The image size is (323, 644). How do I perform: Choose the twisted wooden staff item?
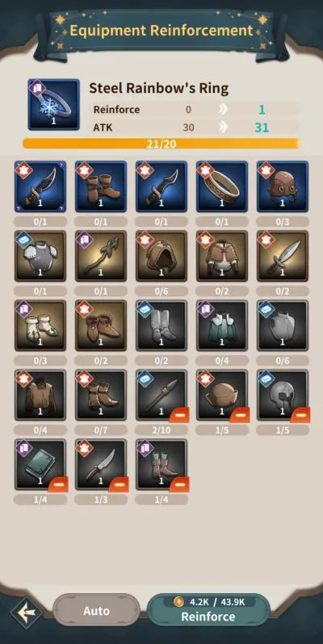click(101, 256)
